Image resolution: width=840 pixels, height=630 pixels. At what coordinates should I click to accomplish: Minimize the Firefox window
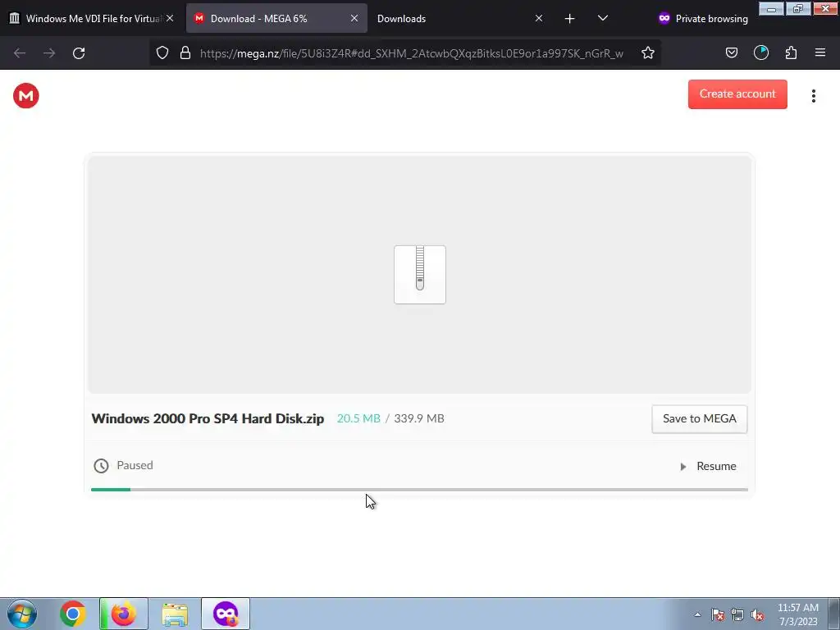click(771, 8)
